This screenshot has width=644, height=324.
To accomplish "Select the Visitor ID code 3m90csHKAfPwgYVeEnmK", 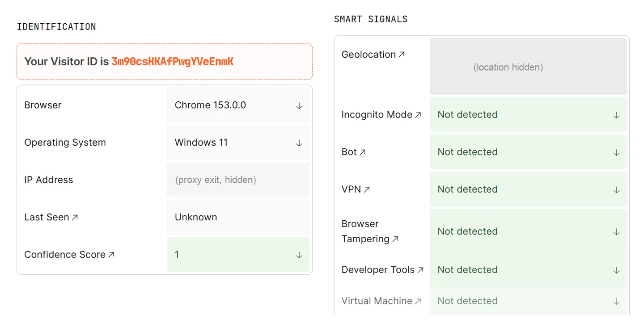I will pyautogui.click(x=173, y=62).
